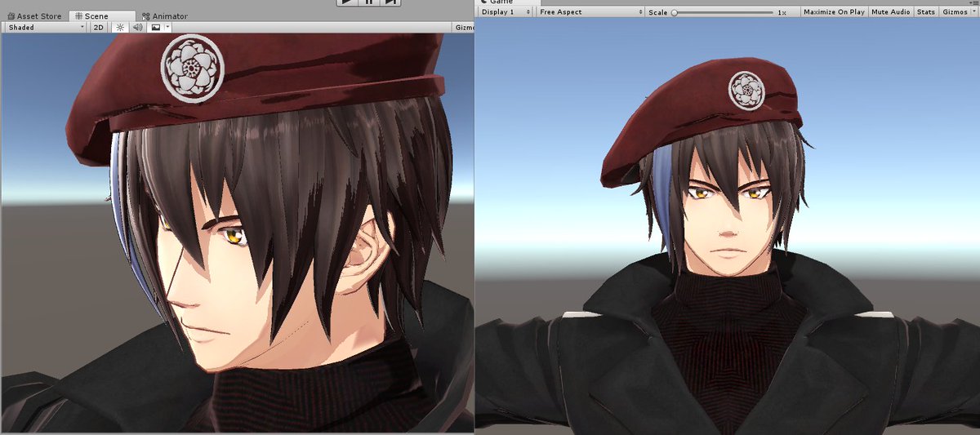
Task: Click the 1x scale value
Action: (x=782, y=12)
